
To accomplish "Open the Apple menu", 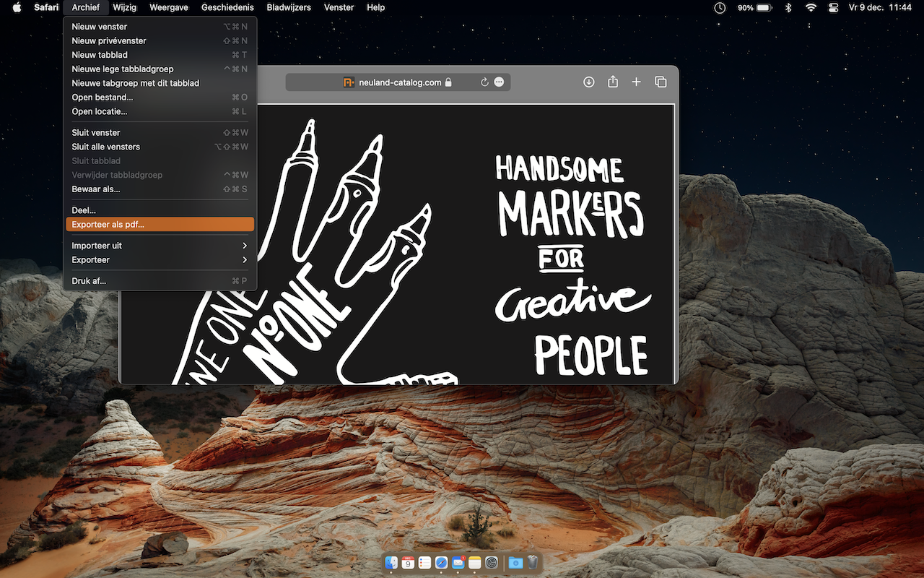I will click(x=17, y=7).
